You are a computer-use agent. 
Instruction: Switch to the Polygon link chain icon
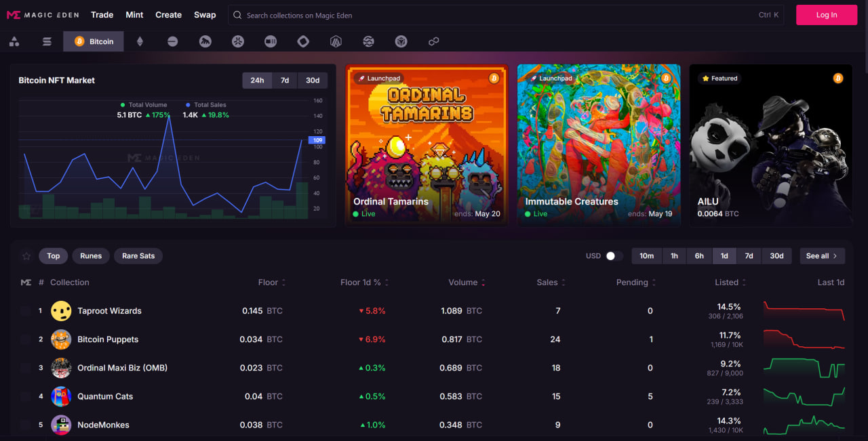[x=434, y=42]
